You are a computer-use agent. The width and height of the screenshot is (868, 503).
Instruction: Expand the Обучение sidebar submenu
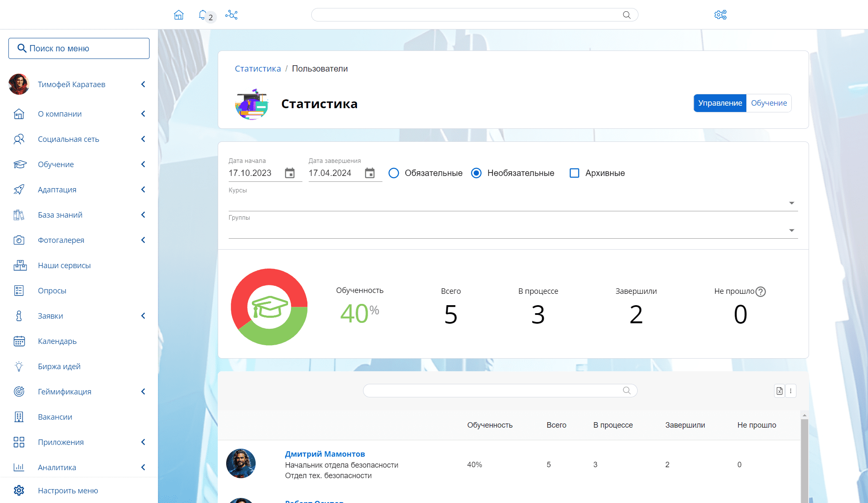point(143,164)
